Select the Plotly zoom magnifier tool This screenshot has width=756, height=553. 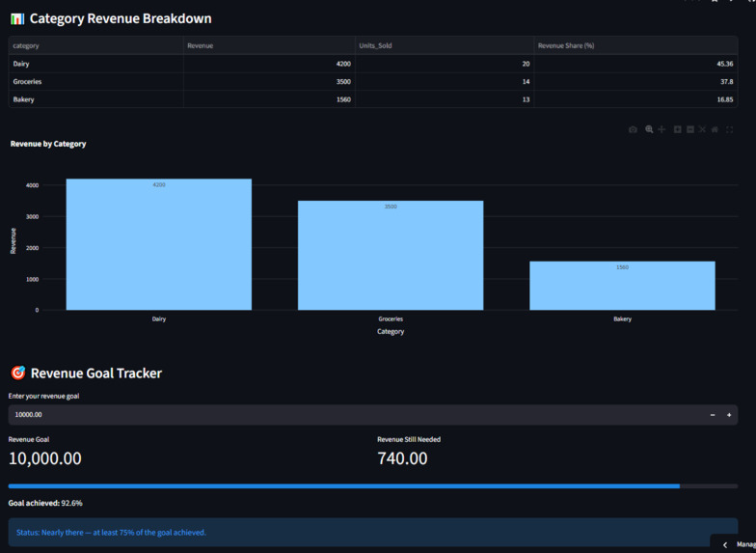pos(649,129)
